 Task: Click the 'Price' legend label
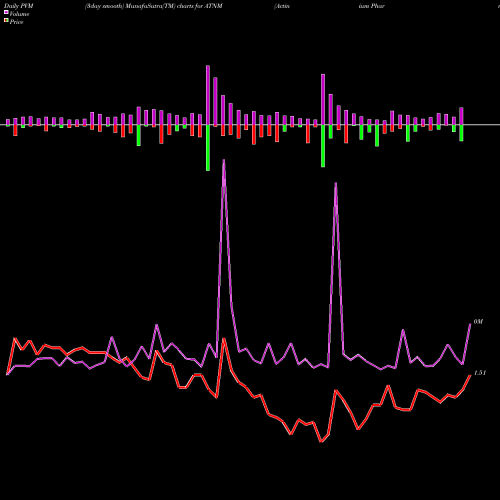coord(16,22)
